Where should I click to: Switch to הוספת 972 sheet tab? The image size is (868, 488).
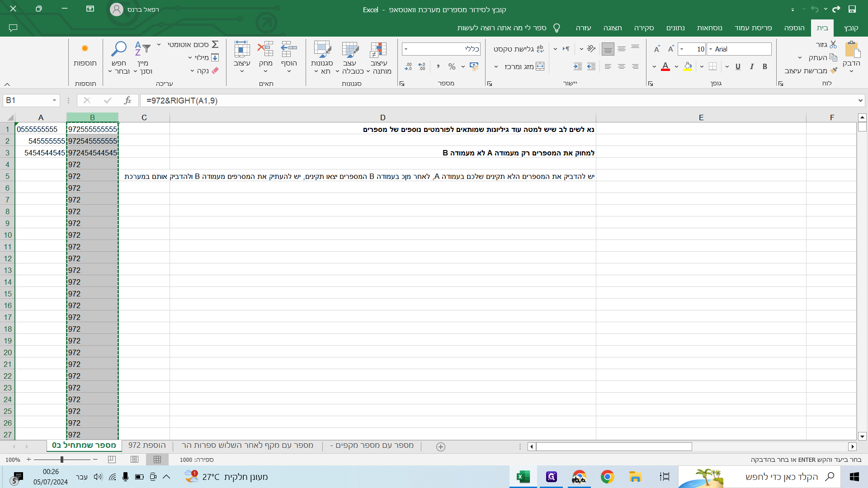click(x=147, y=446)
